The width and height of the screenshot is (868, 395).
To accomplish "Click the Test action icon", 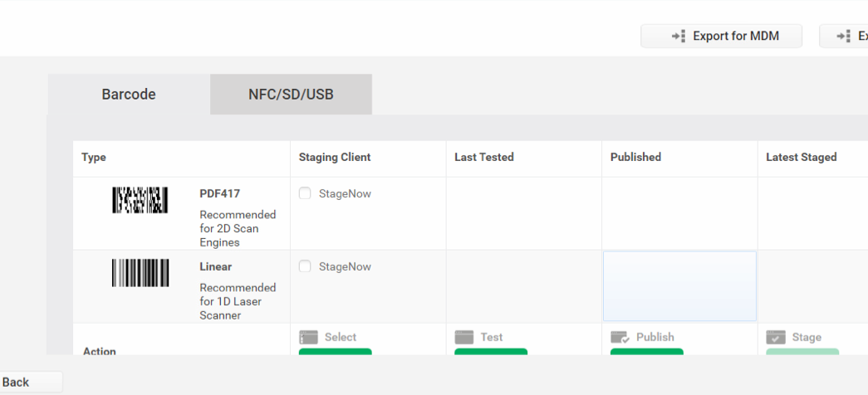I will click(x=464, y=337).
